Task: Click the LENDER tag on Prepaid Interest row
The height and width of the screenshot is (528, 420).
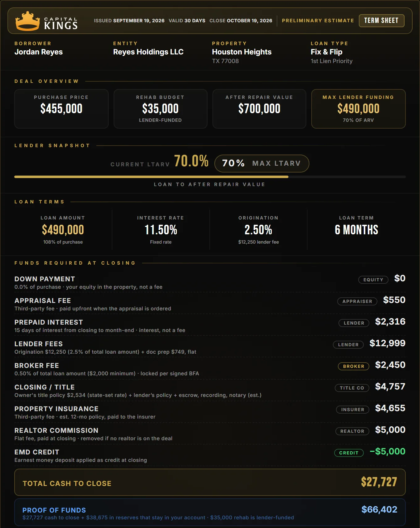Action: click(354, 323)
